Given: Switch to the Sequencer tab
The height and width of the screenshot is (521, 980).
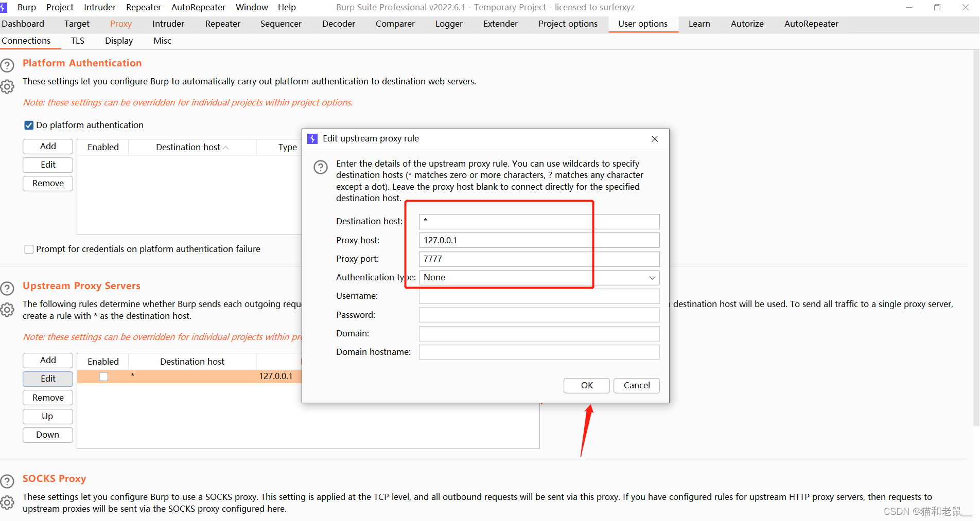Looking at the screenshot, I should [x=281, y=24].
